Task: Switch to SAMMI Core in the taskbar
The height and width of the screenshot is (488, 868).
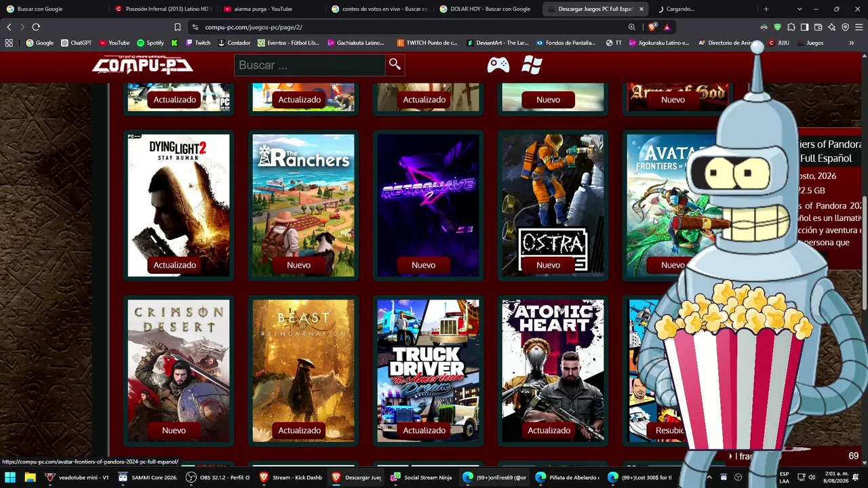Action: tap(148, 477)
